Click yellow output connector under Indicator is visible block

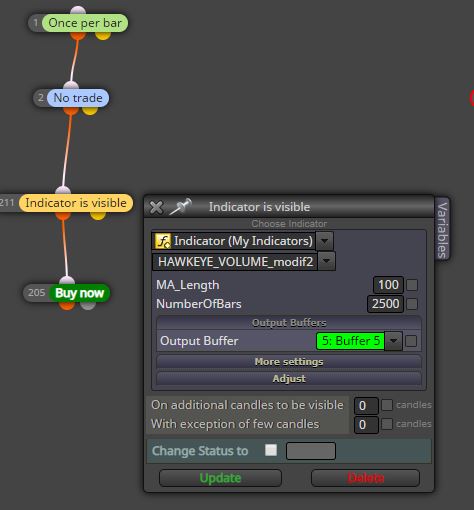98,215
